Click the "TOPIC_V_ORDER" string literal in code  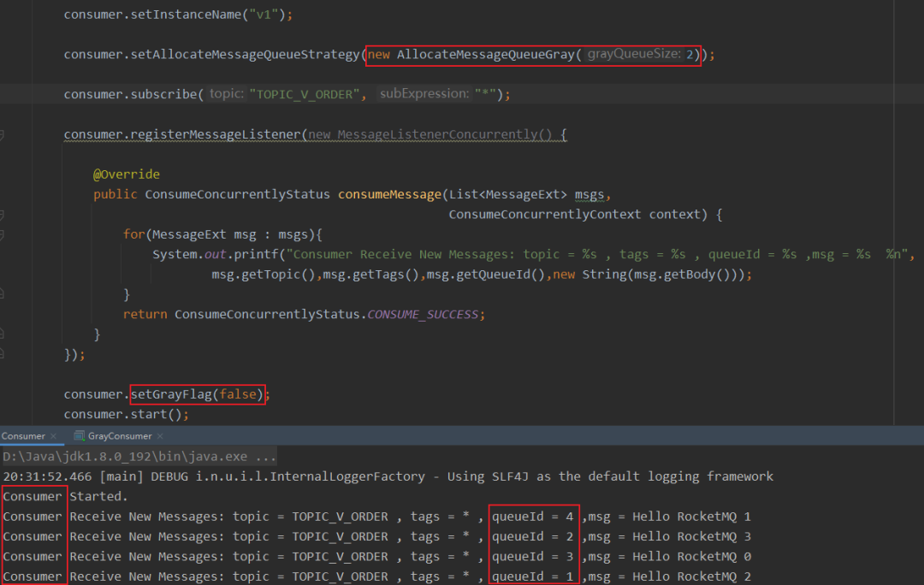[304, 94]
